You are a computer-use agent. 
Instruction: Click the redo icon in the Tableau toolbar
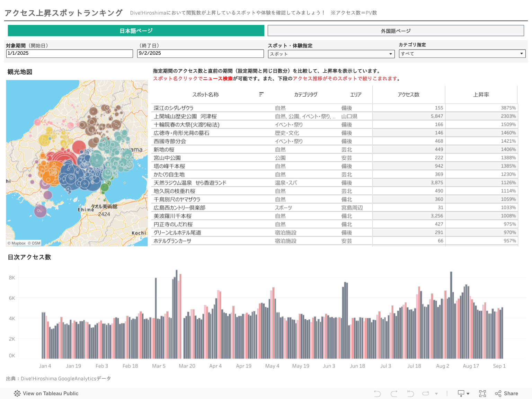point(394,393)
